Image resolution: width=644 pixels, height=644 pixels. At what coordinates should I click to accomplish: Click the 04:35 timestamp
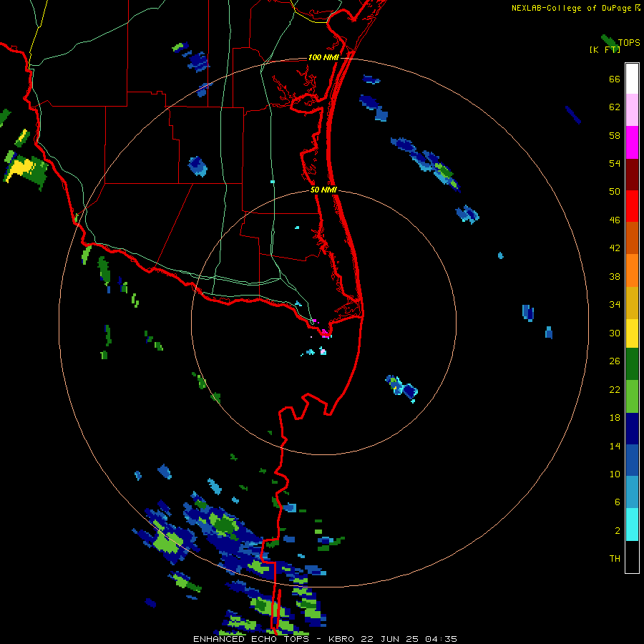coord(440,639)
